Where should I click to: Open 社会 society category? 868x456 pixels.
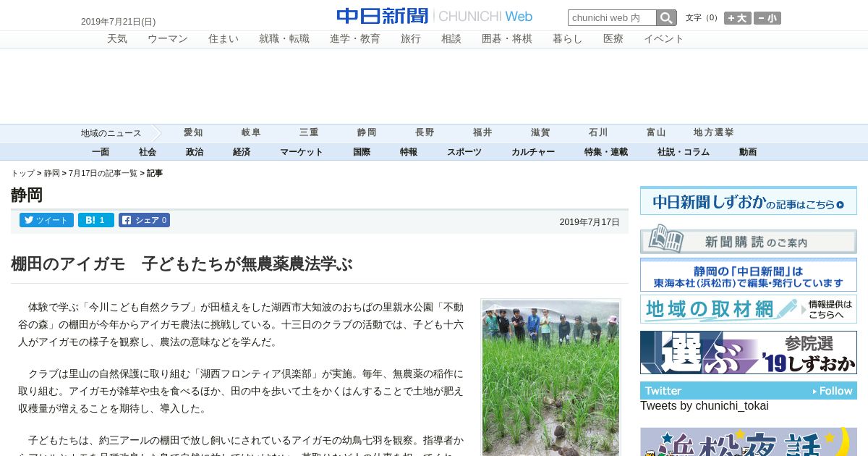click(x=148, y=152)
